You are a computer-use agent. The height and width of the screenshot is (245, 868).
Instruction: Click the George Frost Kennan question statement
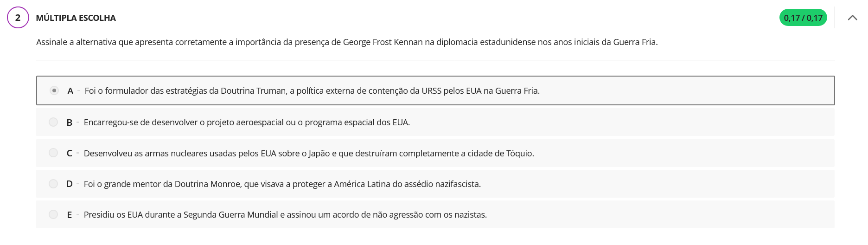pos(347,42)
